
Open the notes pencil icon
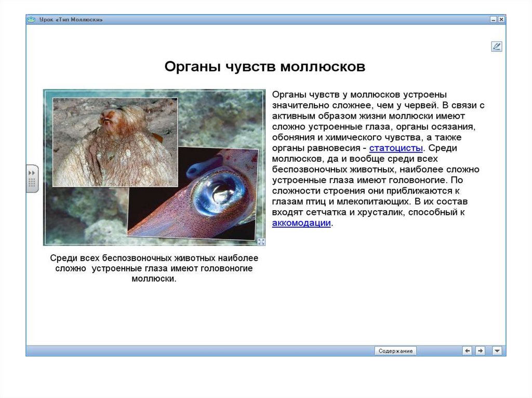(x=496, y=47)
